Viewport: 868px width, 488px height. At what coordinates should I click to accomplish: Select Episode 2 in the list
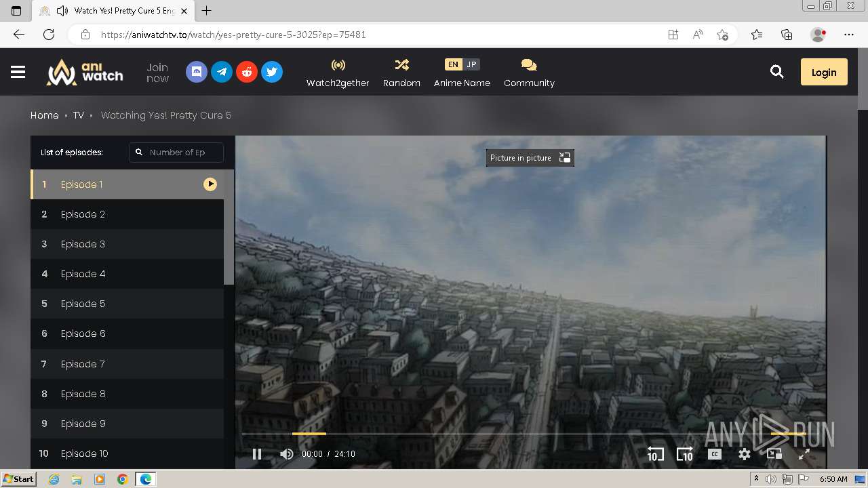(x=127, y=214)
